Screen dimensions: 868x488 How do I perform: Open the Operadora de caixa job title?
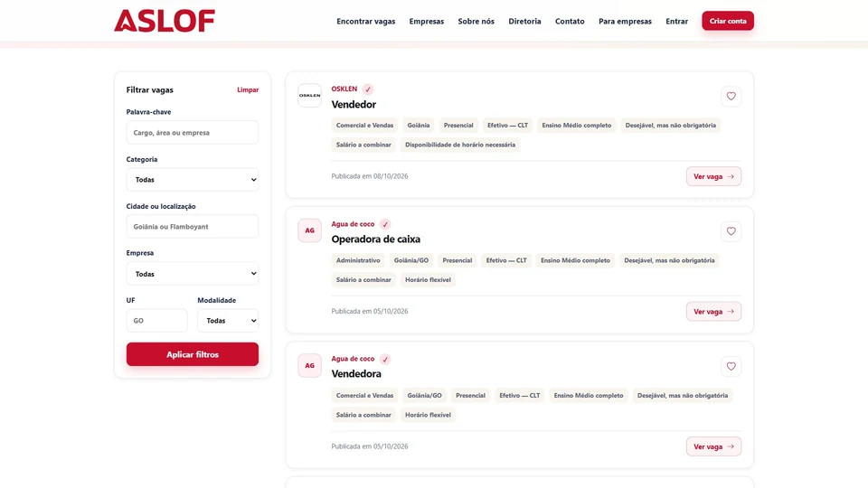pyautogui.click(x=376, y=239)
